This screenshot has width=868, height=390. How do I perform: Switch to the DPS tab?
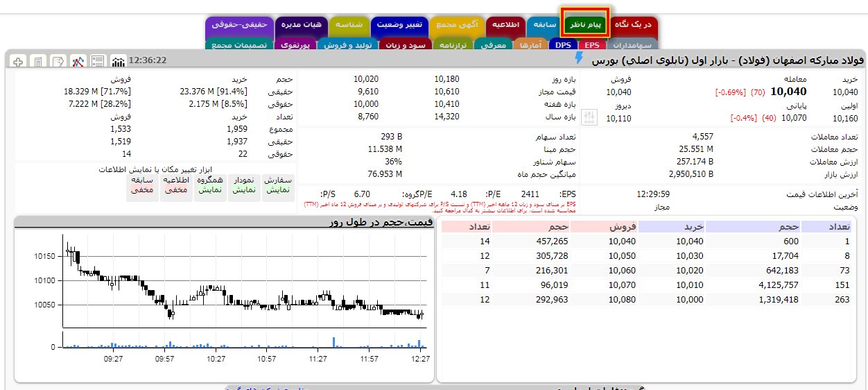tap(563, 45)
